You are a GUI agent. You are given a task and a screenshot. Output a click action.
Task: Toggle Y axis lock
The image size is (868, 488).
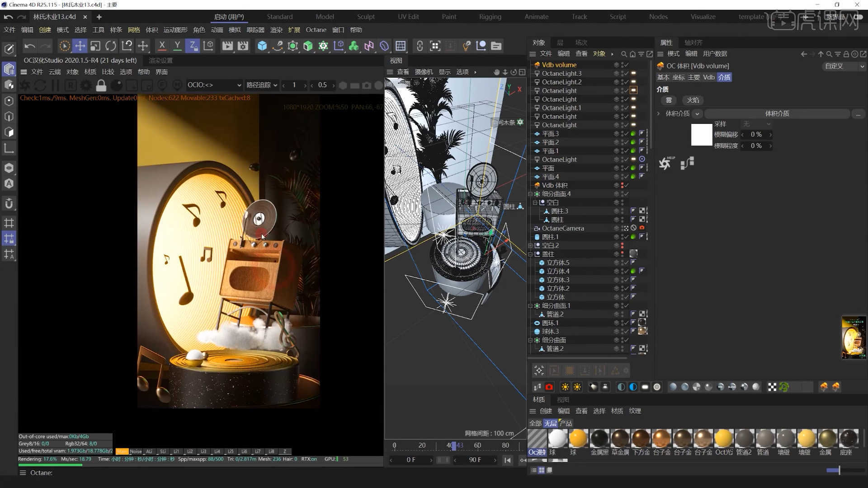point(177,46)
